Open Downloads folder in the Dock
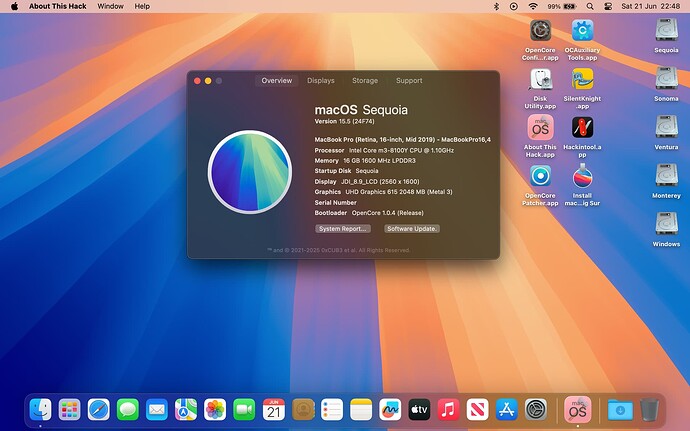 pyautogui.click(x=620, y=410)
